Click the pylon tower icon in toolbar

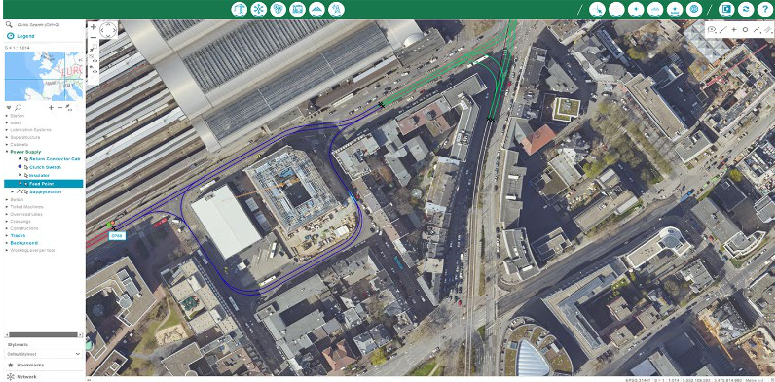click(336, 9)
